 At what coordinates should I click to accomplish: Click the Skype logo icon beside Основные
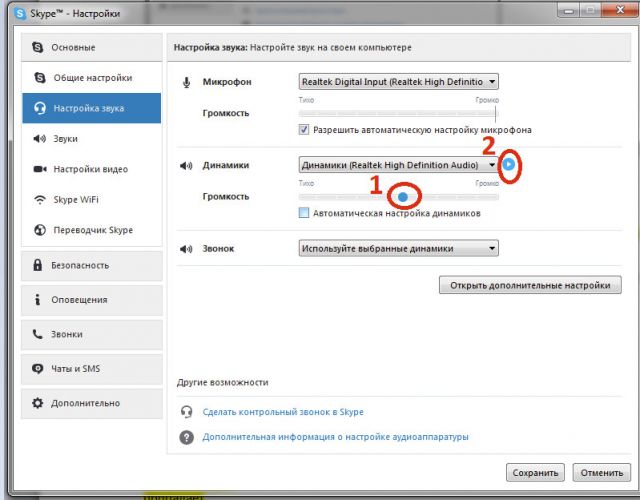coord(38,47)
